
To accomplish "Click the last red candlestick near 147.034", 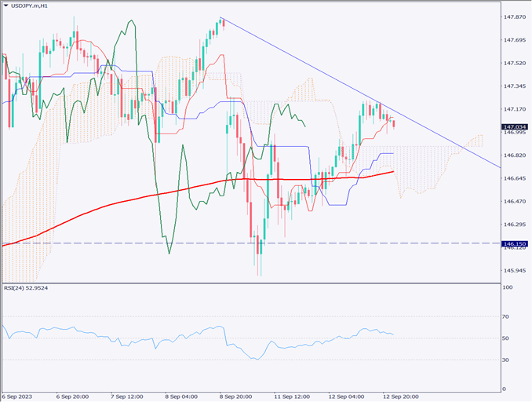I will [394, 123].
